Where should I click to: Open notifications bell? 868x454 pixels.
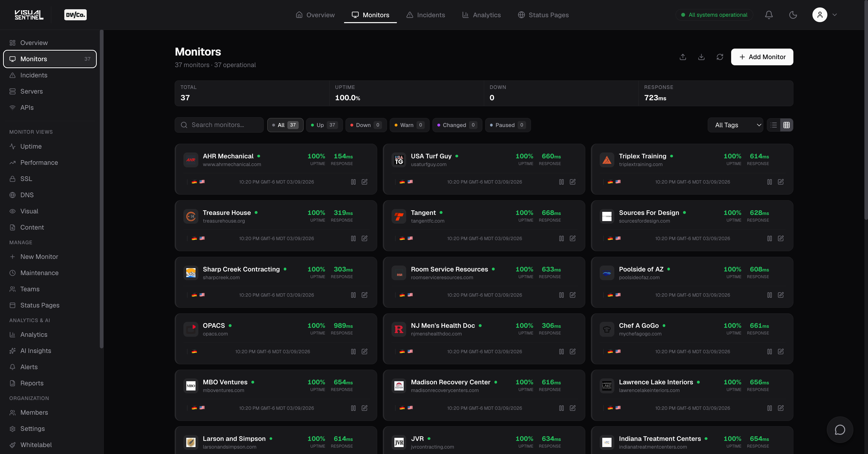(x=769, y=15)
